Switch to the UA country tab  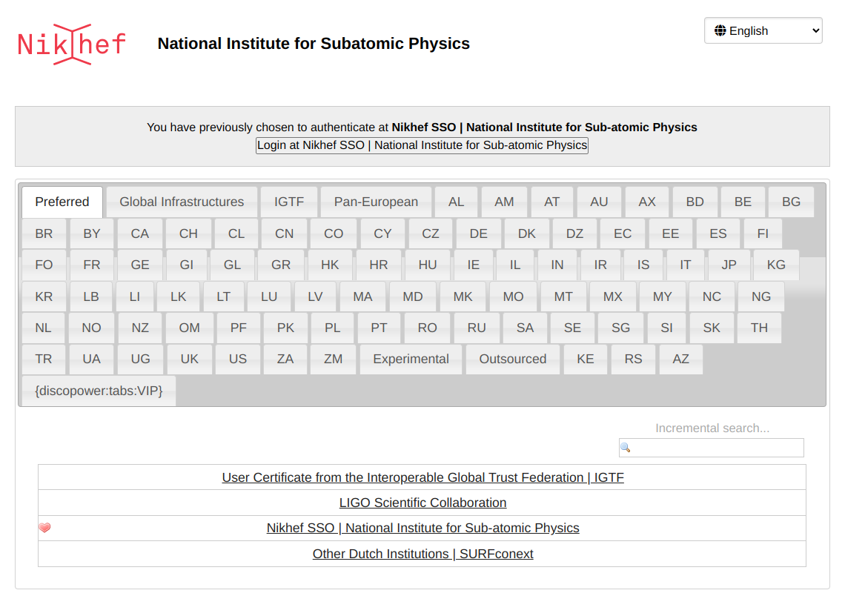(x=92, y=360)
